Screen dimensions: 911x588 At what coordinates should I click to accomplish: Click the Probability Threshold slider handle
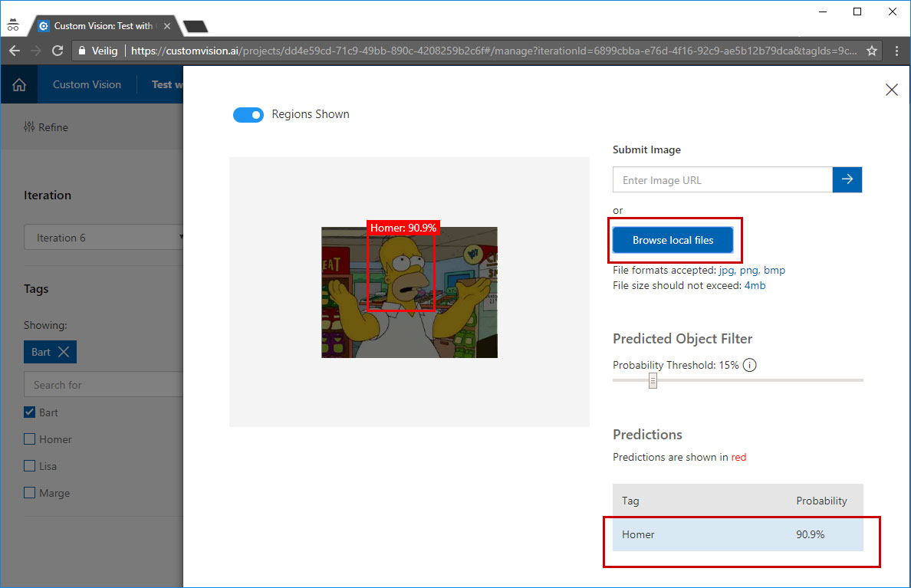653,380
